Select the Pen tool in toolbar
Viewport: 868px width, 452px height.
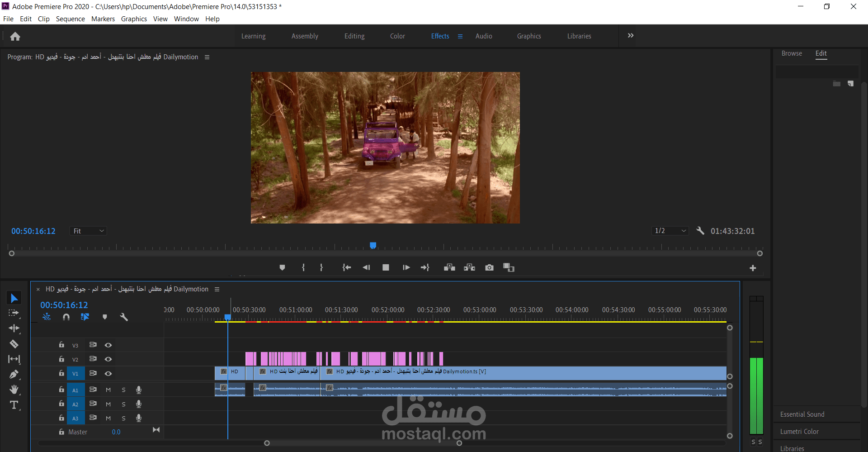point(14,374)
